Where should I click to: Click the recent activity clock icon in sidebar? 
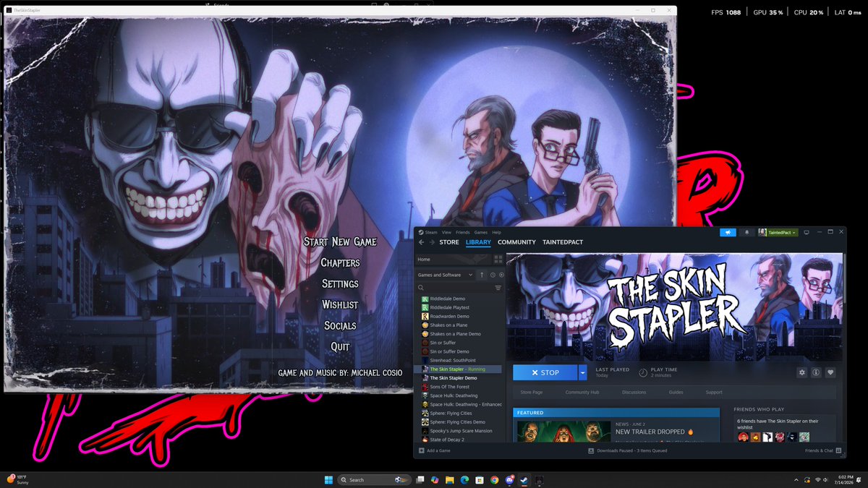tap(493, 275)
